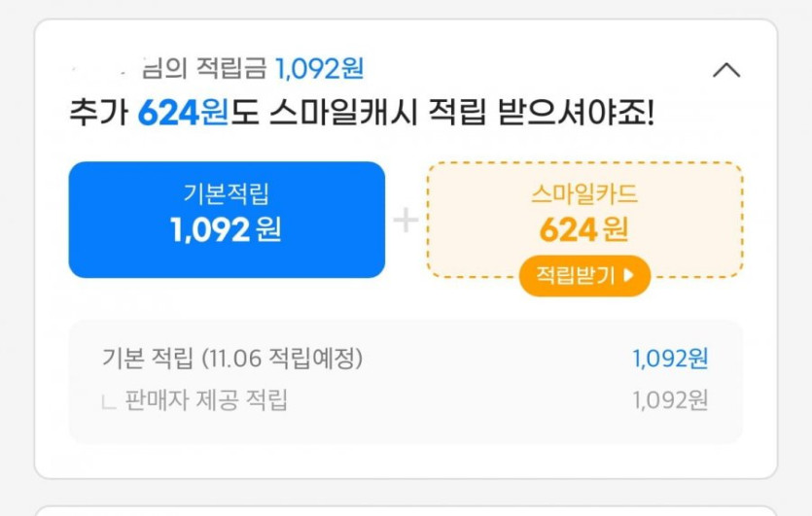Click the blue 1,092원 in the details row
Image resolution: width=812 pixels, height=516 pixels.
coord(670,359)
